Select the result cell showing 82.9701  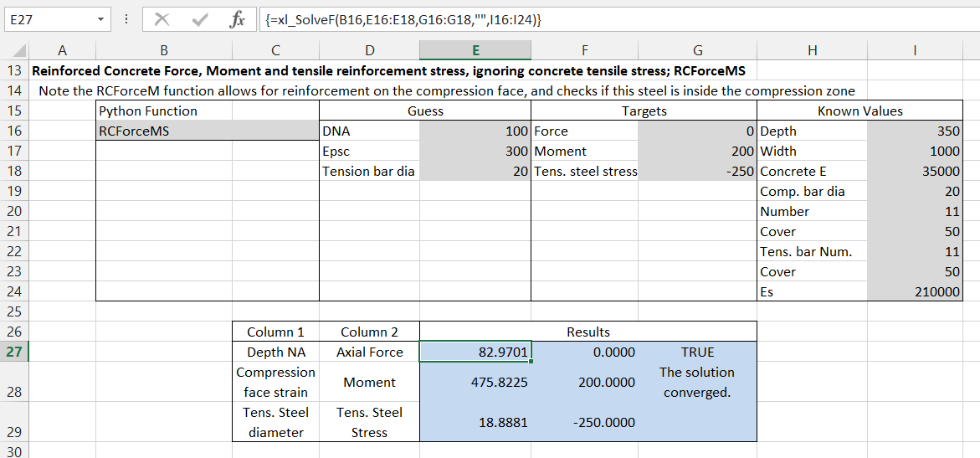(x=475, y=352)
